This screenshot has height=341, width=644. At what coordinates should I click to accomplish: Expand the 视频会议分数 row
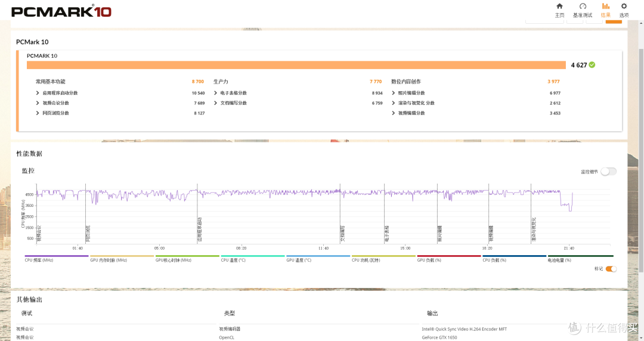[x=52, y=103]
